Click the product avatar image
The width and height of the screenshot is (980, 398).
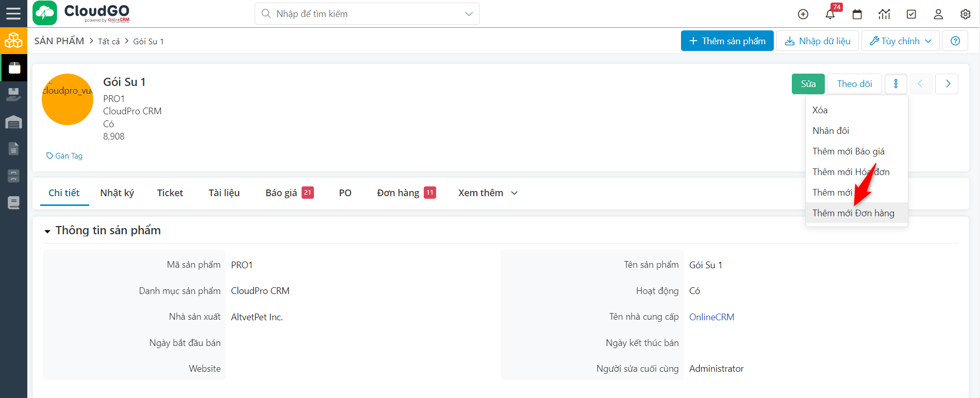[68, 99]
